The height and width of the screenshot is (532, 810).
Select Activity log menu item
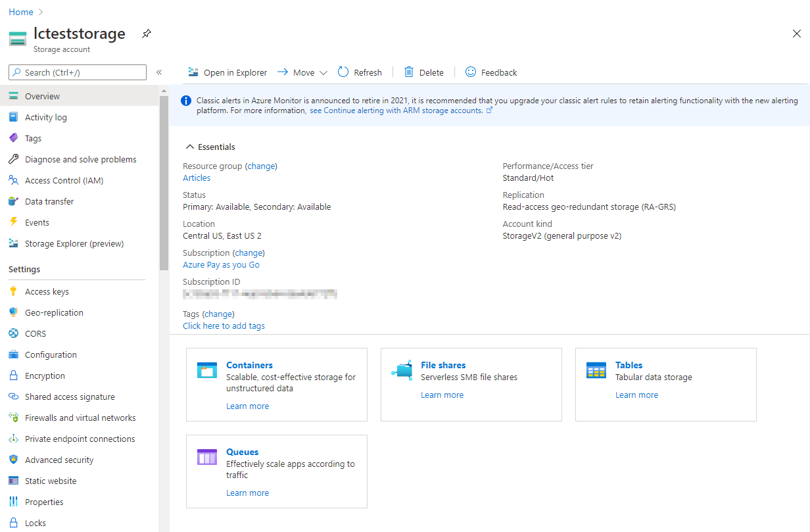point(46,118)
